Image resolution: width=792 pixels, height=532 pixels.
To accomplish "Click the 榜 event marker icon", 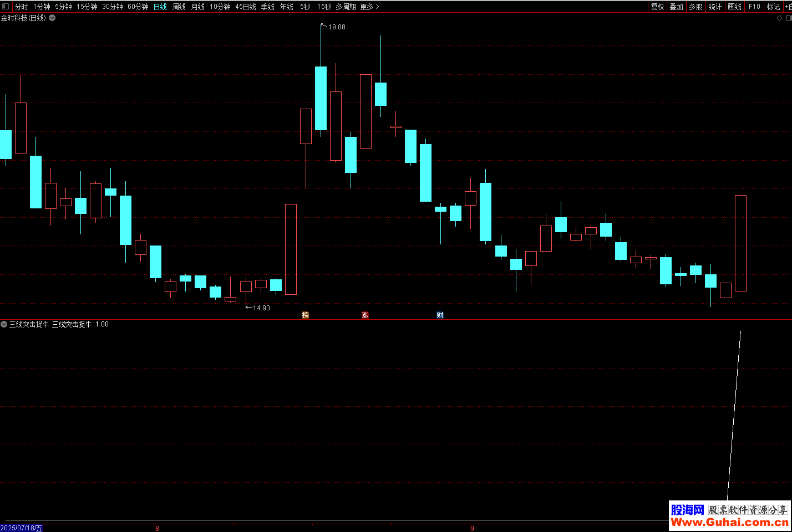I will [305, 315].
